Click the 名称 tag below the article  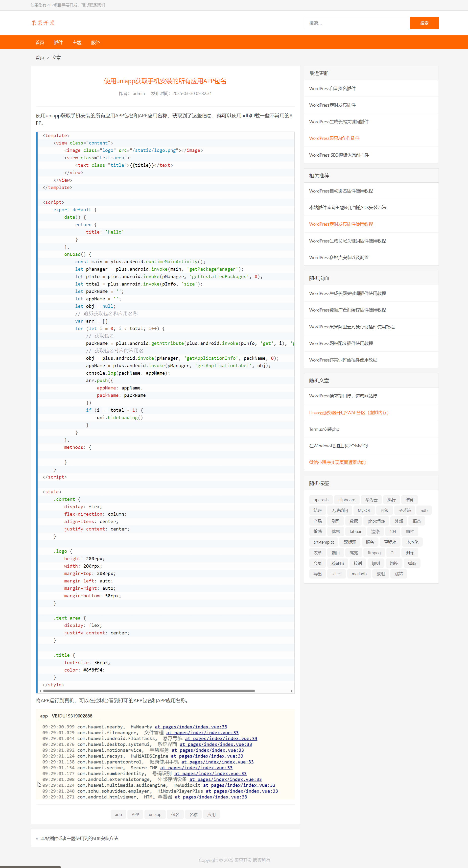tap(193, 814)
